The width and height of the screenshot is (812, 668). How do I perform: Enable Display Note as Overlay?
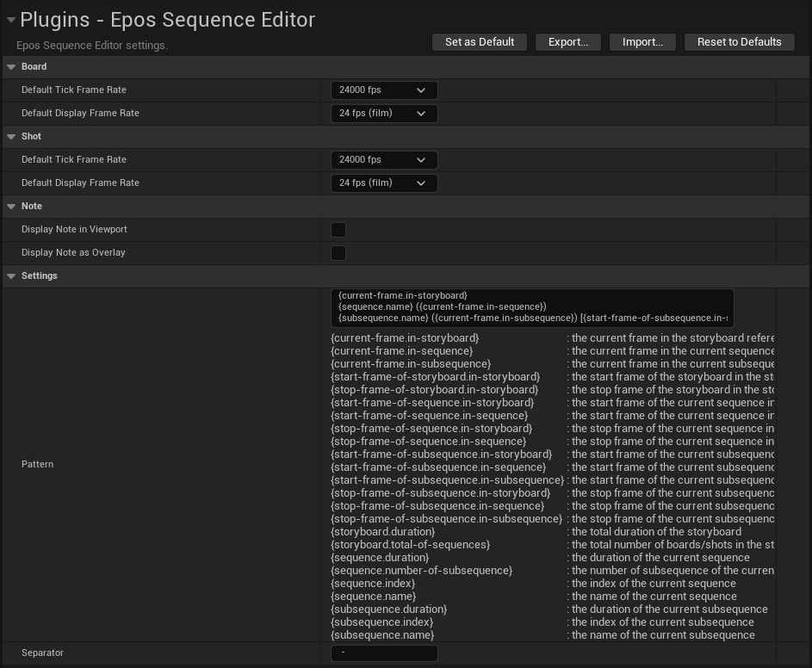click(338, 252)
